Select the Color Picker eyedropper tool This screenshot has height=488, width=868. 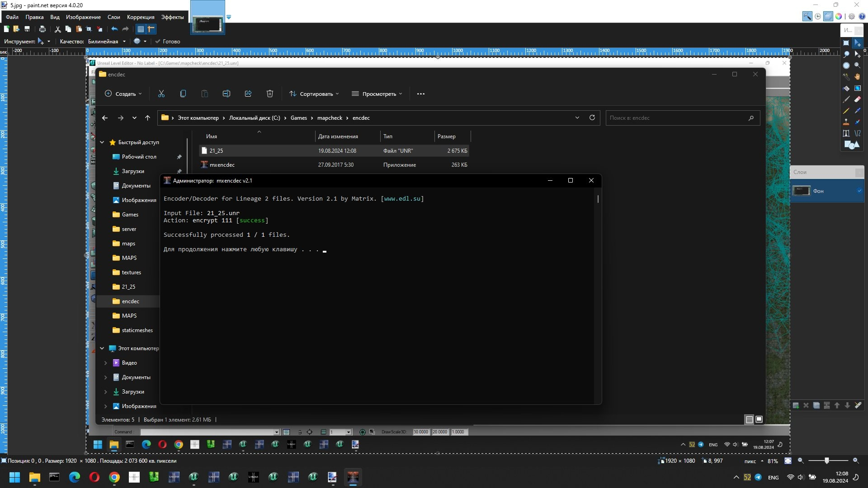tap(857, 111)
